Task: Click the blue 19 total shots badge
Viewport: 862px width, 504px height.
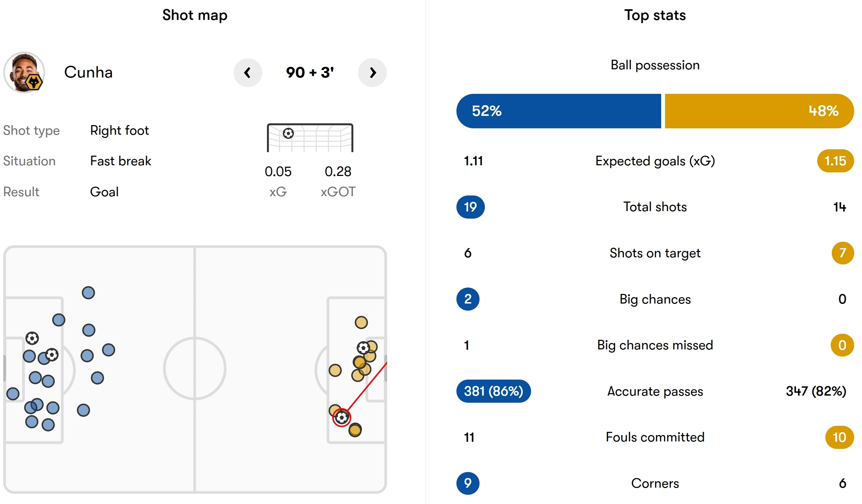Action: (x=470, y=207)
